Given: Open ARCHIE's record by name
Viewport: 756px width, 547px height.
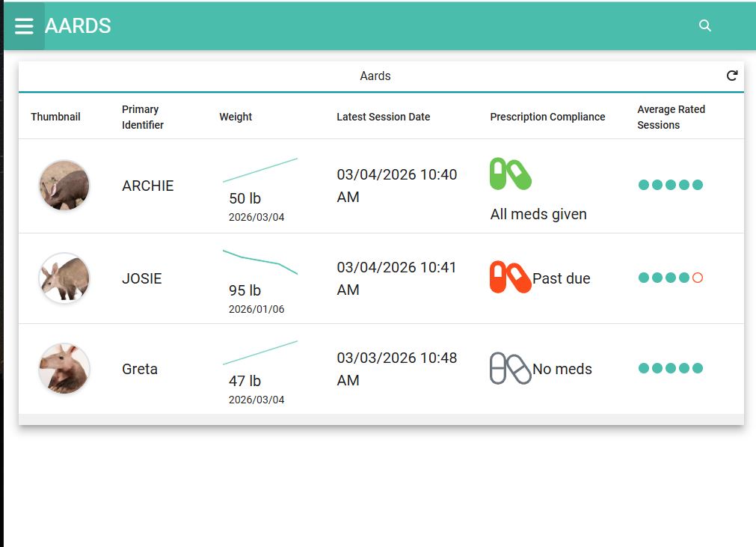Looking at the screenshot, I should coord(147,186).
